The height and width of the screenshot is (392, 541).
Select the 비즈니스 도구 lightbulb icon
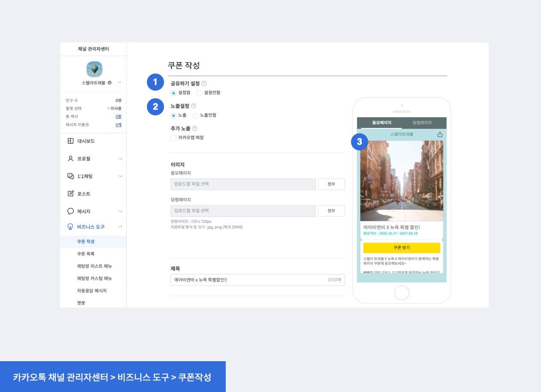[71, 227]
